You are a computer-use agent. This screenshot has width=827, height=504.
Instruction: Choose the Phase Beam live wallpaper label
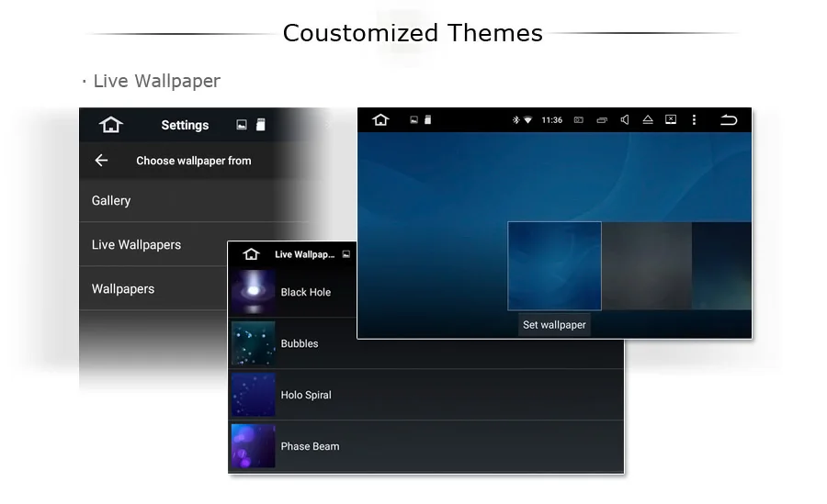tap(311, 446)
